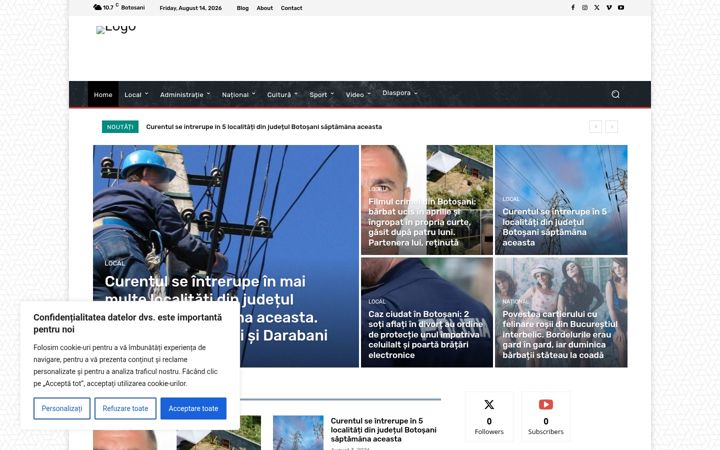Viewport: 720px width, 450px height.
Task: Open the Vimeo icon in top bar
Action: (609, 8)
